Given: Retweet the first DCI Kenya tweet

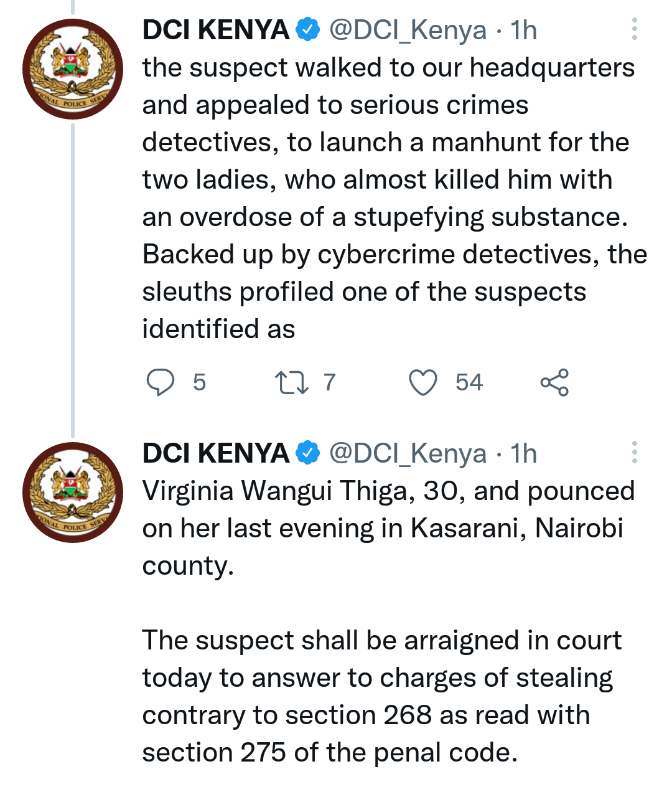Looking at the screenshot, I should coord(292,382).
